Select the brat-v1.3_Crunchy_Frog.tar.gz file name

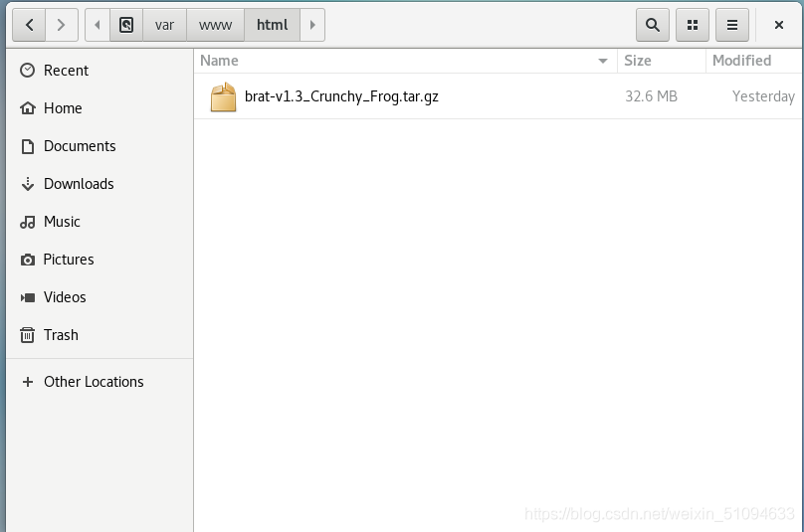tap(341, 96)
